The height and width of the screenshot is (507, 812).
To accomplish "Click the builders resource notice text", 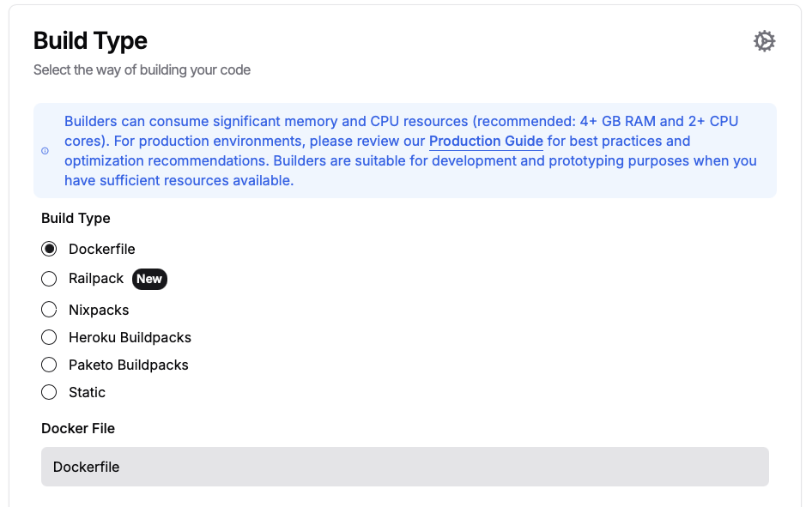I will (410, 150).
